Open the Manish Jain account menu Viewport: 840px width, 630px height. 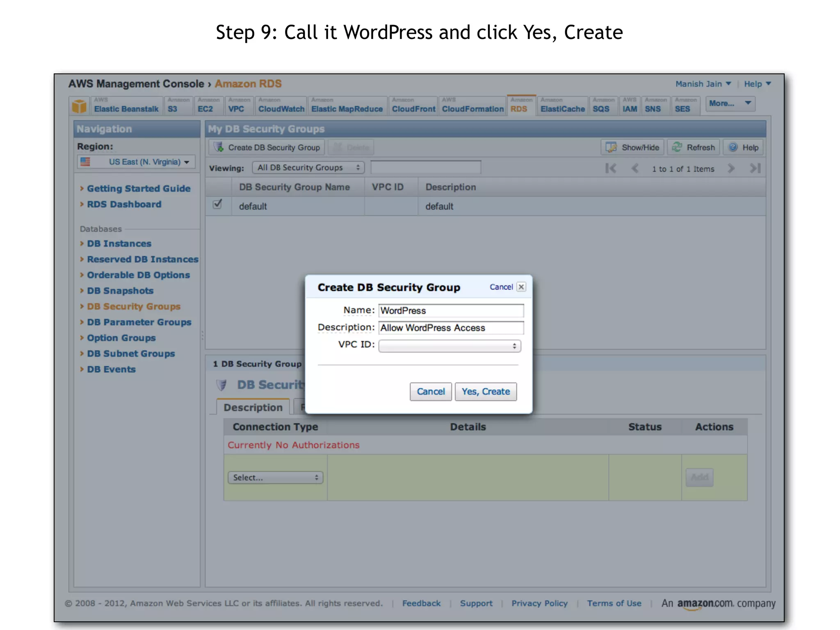pos(703,84)
